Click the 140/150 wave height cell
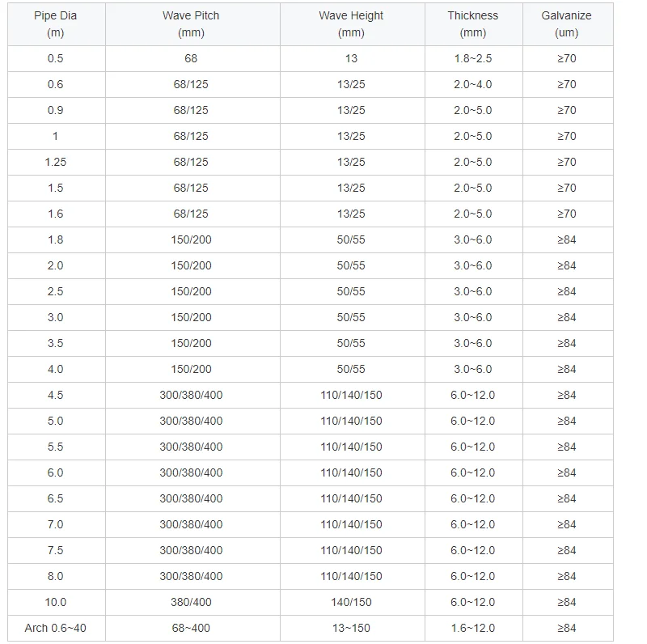Image resolution: width=647 pixels, height=644 pixels. 351,602
